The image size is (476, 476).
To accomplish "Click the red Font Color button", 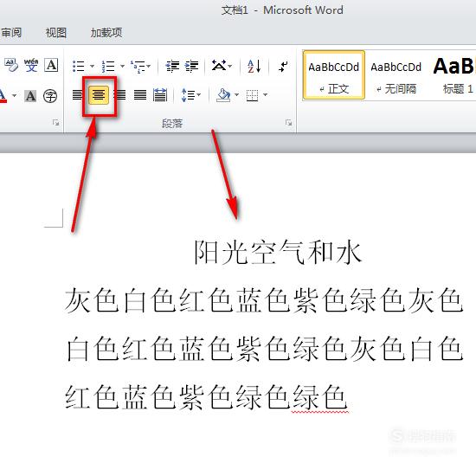I will click(3, 95).
